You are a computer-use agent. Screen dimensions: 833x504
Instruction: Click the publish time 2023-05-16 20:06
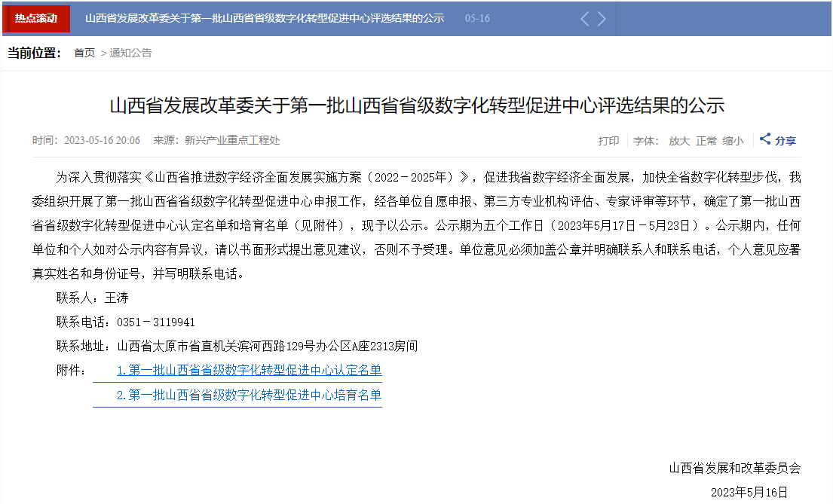pos(102,141)
